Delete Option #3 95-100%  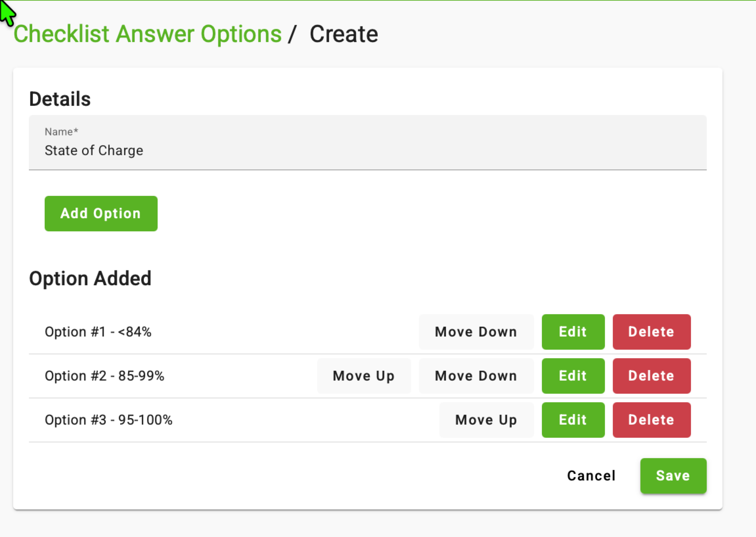click(652, 420)
